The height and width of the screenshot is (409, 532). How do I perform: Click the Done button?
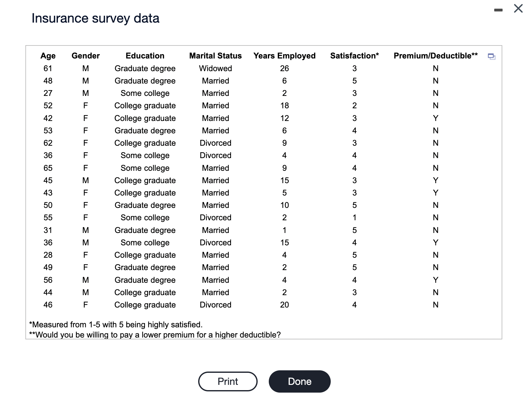point(299,381)
